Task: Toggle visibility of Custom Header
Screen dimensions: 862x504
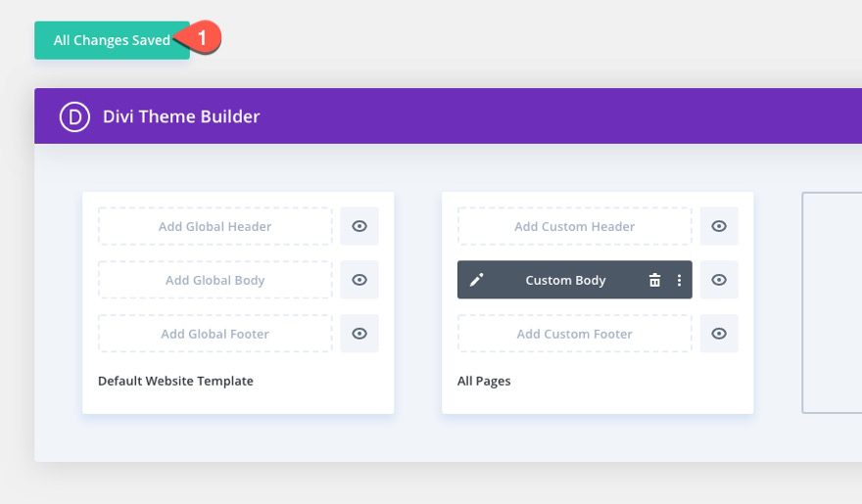Action: pos(719,226)
